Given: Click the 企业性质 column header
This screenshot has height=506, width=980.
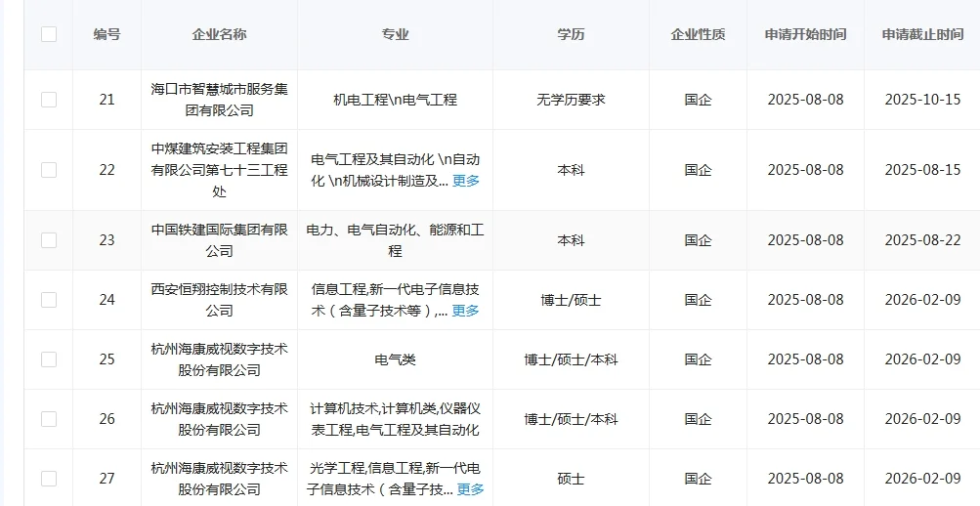Looking at the screenshot, I should click(x=699, y=34).
